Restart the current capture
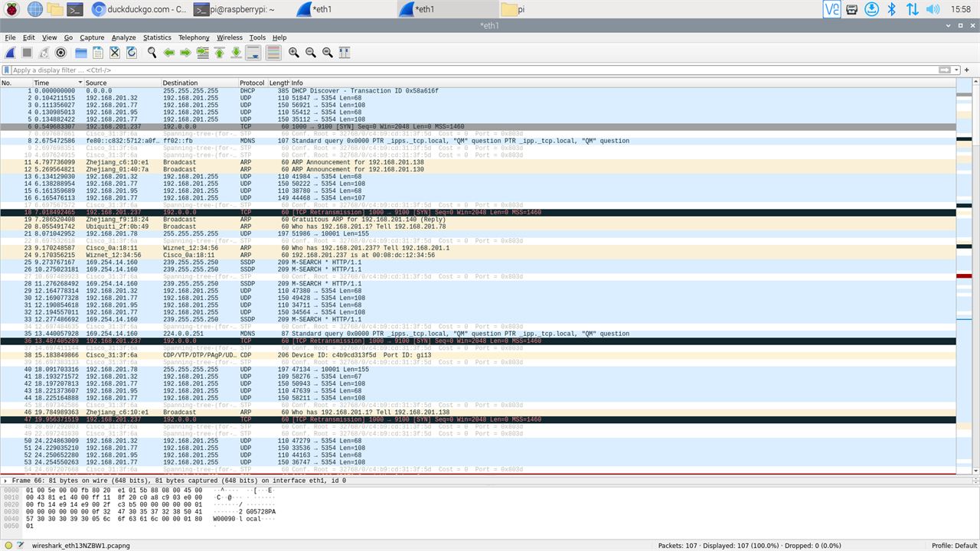This screenshot has width=980, height=551. 44,53
